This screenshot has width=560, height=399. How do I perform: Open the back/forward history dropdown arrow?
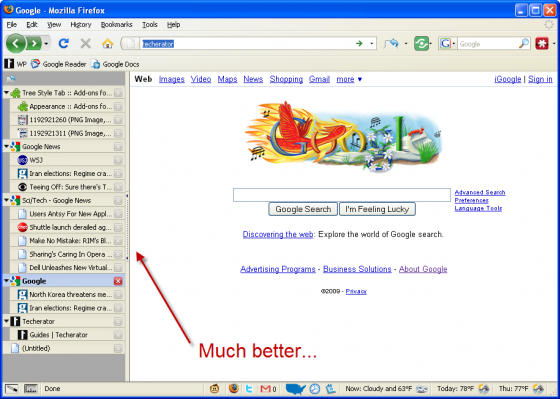click(x=46, y=44)
